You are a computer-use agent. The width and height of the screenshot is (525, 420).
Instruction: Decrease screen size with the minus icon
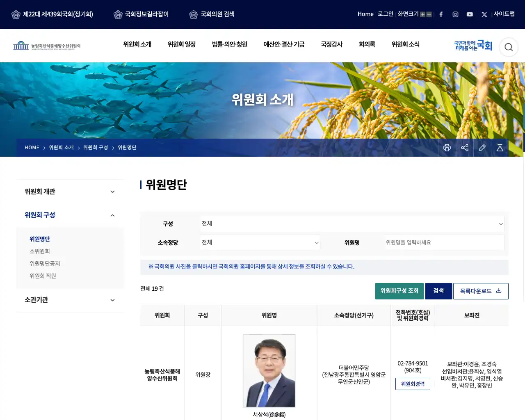coord(429,14)
